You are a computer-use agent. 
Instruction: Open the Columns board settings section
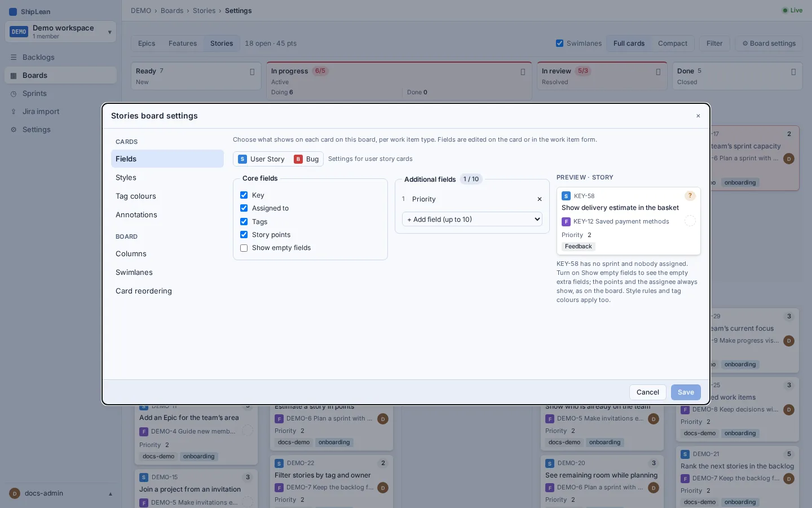[167, 254]
